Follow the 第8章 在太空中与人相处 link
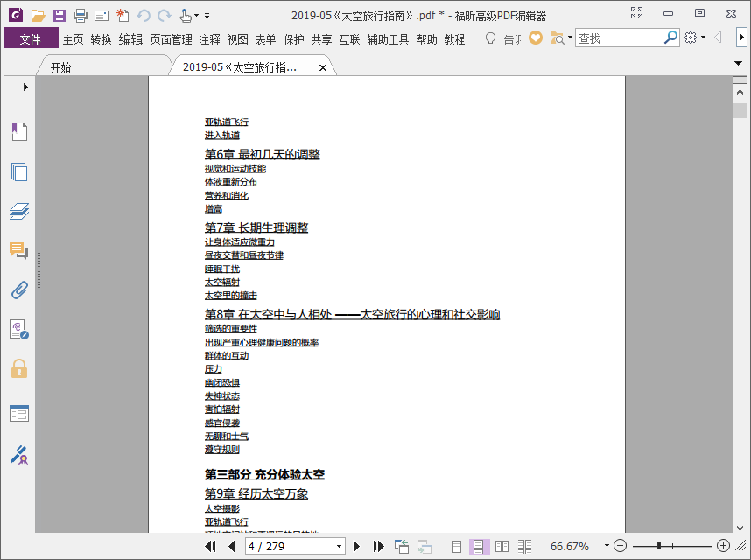The width and height of the screenshot is (751, 560). click(x=352, y=314)
